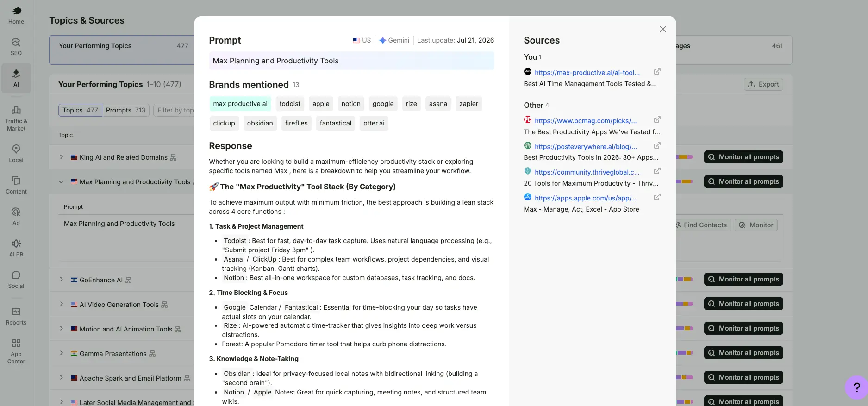Viewport: 868px width, 406px height.
Task: Expand Motion and AI Animation Tools row
Action: (61, 329)
